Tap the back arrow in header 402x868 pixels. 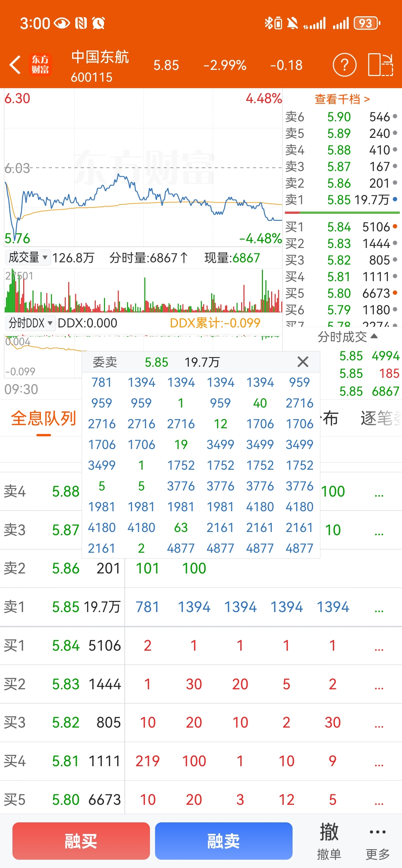[15, 65]
